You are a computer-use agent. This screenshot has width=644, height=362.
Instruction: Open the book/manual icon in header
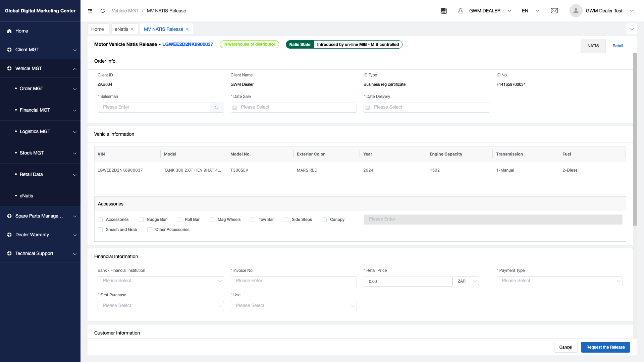[444, 11]
